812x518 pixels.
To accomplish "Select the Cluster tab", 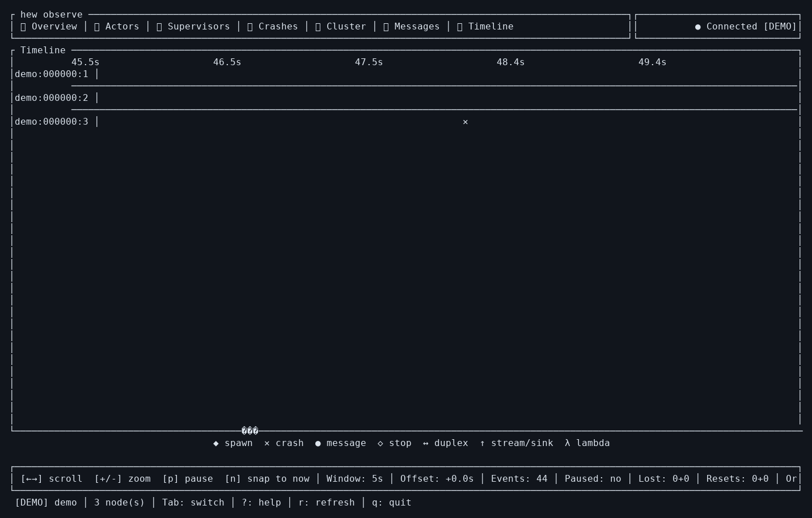I will [341, 27].
